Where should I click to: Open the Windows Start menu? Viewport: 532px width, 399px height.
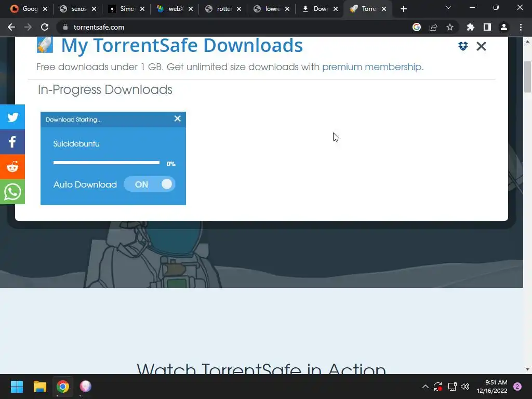tap(17, 387)
